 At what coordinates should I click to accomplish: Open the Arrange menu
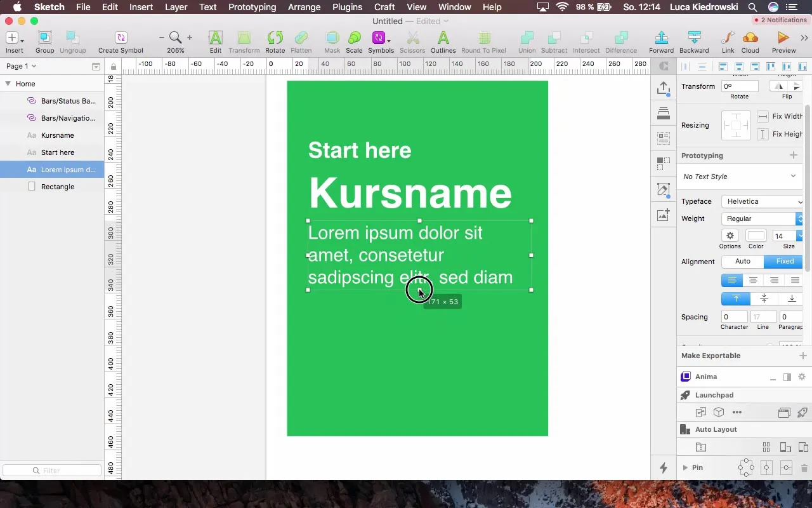pyautogui.click(x=304, y=7)
